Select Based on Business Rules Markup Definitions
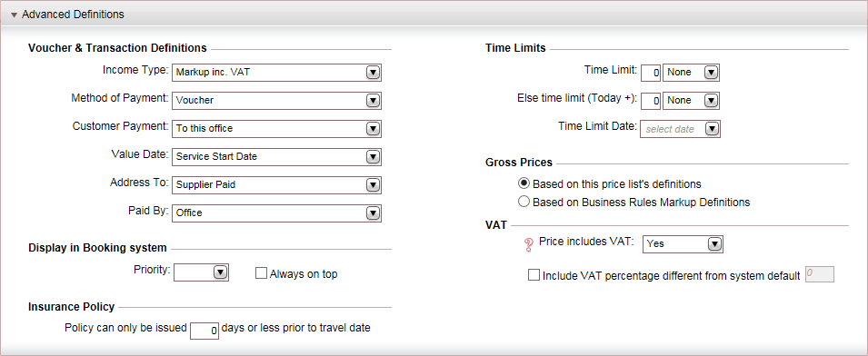The width and height of the screenshot is (868, 356). pyautogui.click(x=524, y=202)
